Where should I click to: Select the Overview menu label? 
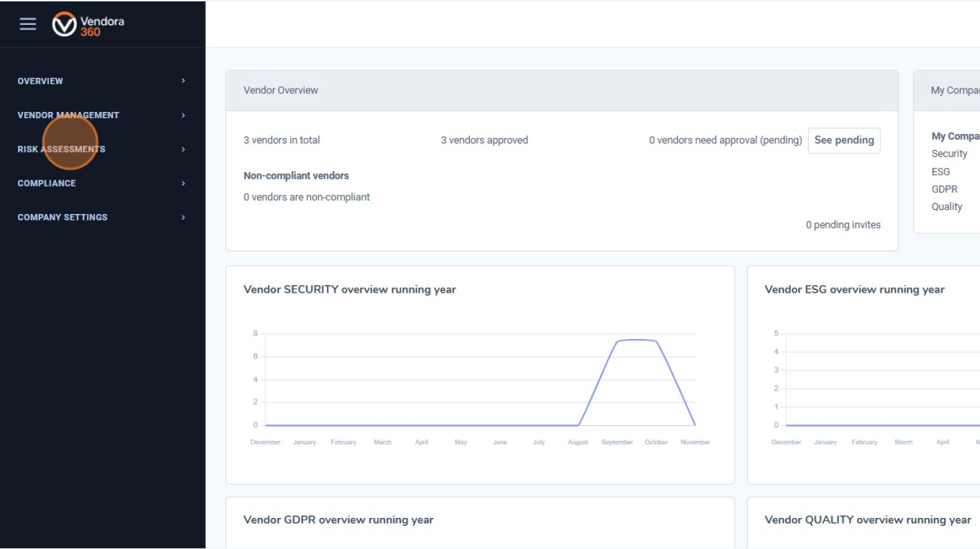pos(40,81)
